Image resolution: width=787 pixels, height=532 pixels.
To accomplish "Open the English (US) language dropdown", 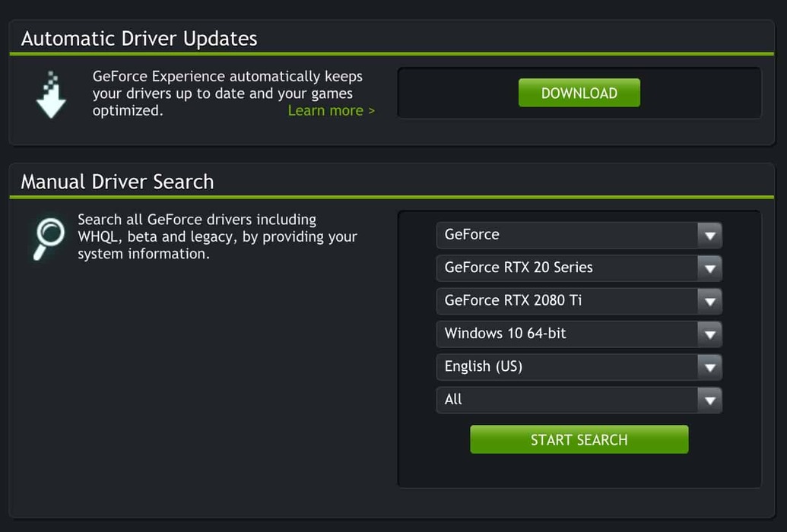I will coord(579,367).
